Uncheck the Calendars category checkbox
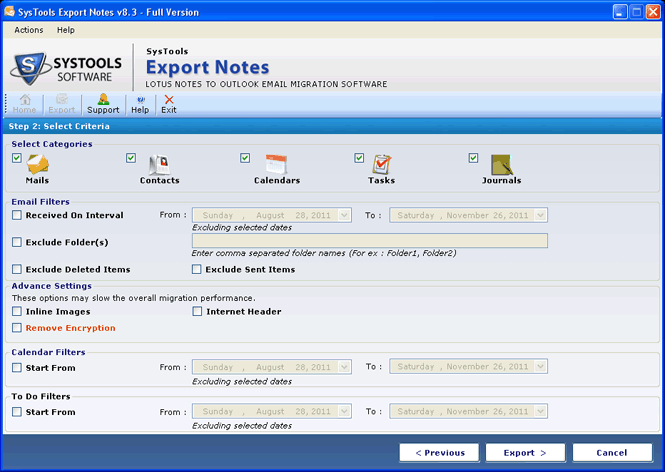Image resolution: width=665 pixels, height=472 pixels. (245, 158)
